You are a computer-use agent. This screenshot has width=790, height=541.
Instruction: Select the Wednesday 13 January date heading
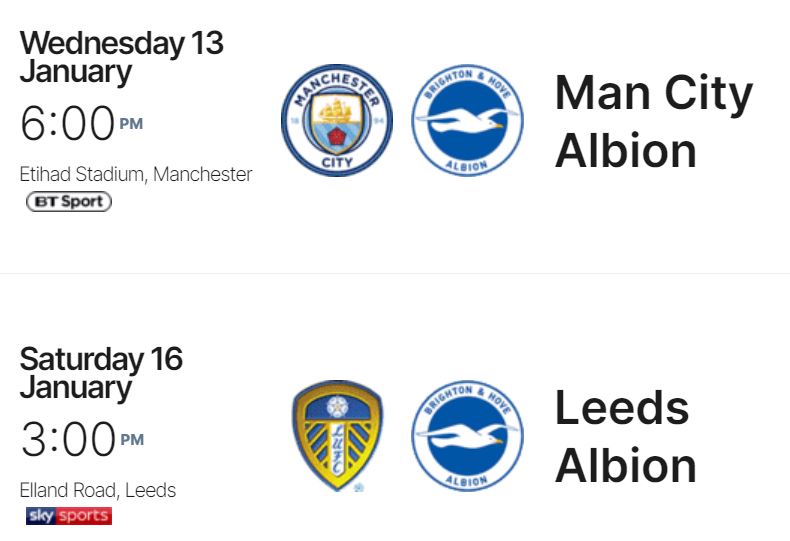click(x=121, y=57)
